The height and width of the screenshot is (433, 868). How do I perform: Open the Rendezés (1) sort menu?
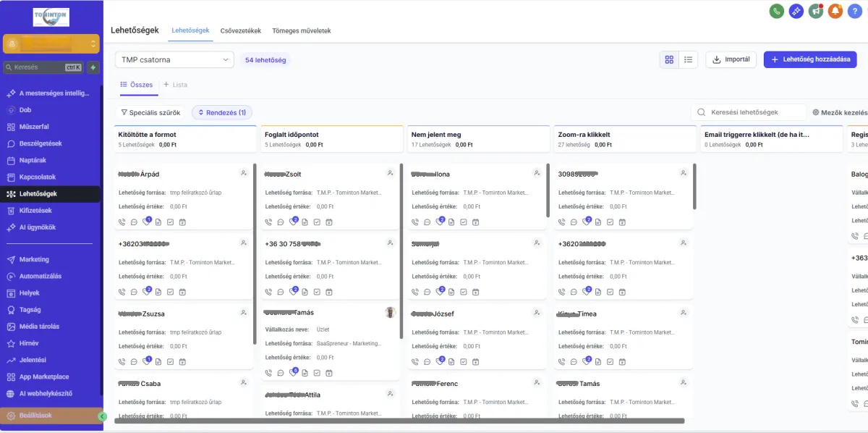coord(222,112)
